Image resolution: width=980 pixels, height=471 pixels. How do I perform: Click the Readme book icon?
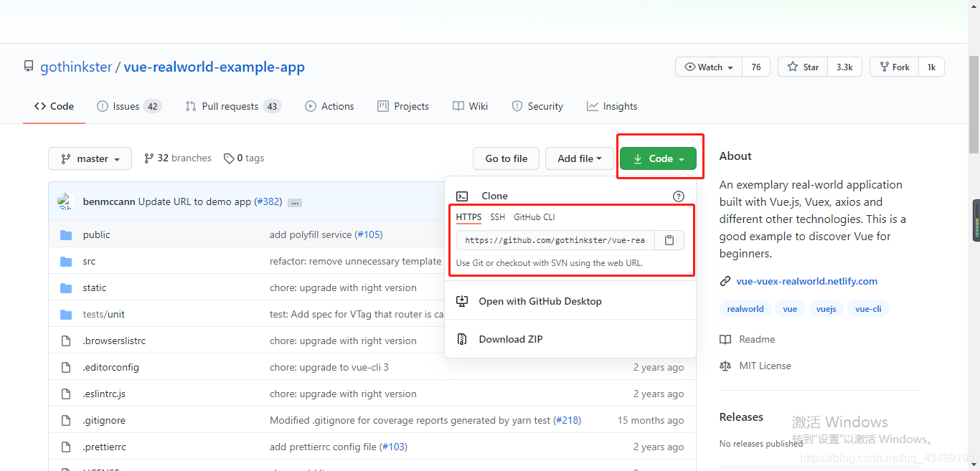(725, 340)
